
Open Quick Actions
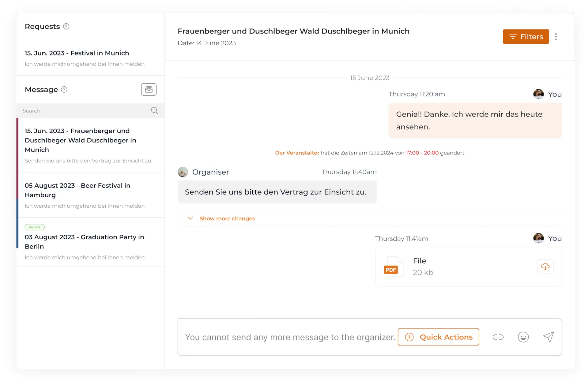coord(438,337)
